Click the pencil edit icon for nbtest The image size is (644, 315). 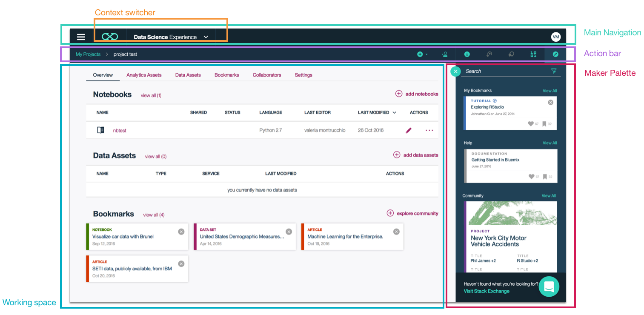click(409, 131)
